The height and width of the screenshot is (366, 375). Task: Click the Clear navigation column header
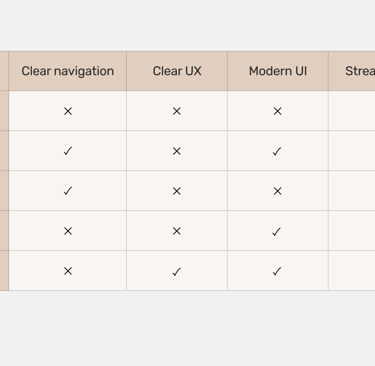click(68, 71)
